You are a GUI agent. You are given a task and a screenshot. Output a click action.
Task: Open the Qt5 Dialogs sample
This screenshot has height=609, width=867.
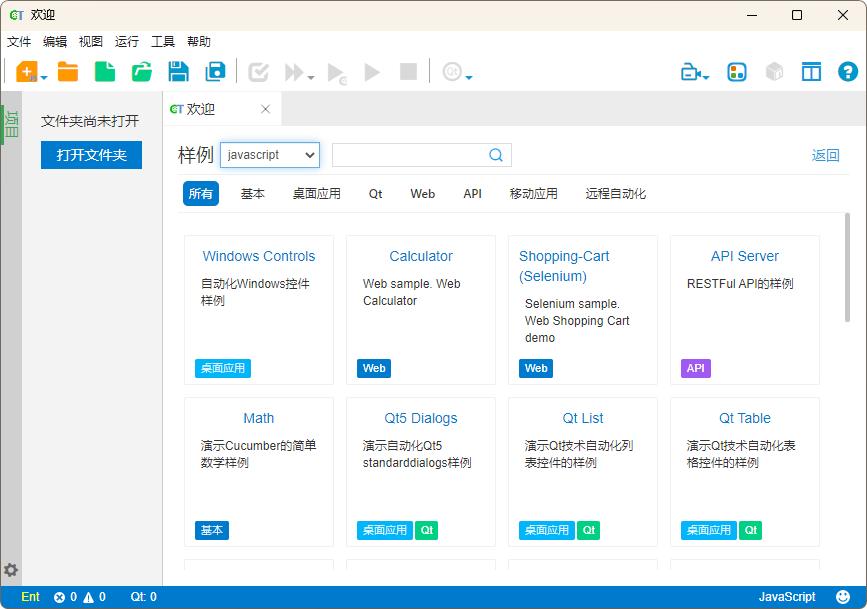pyautogui.click(x=421, y=418)
